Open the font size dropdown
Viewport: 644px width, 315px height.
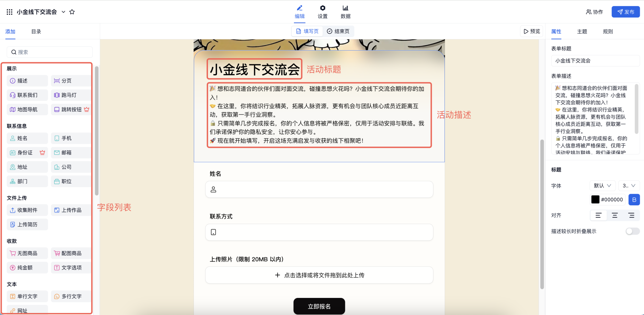click(x=629, y=186)
